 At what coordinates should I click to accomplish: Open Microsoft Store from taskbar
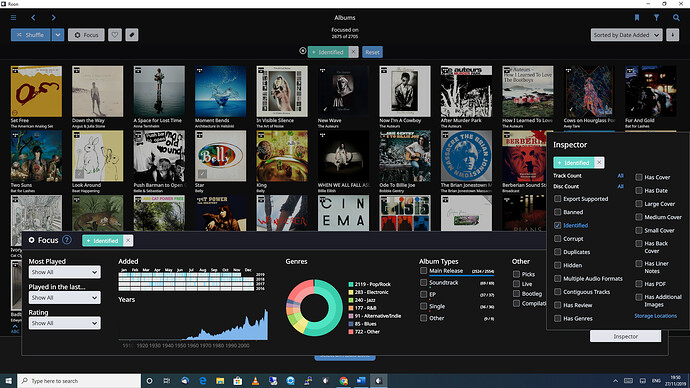(x=238, y=381)
